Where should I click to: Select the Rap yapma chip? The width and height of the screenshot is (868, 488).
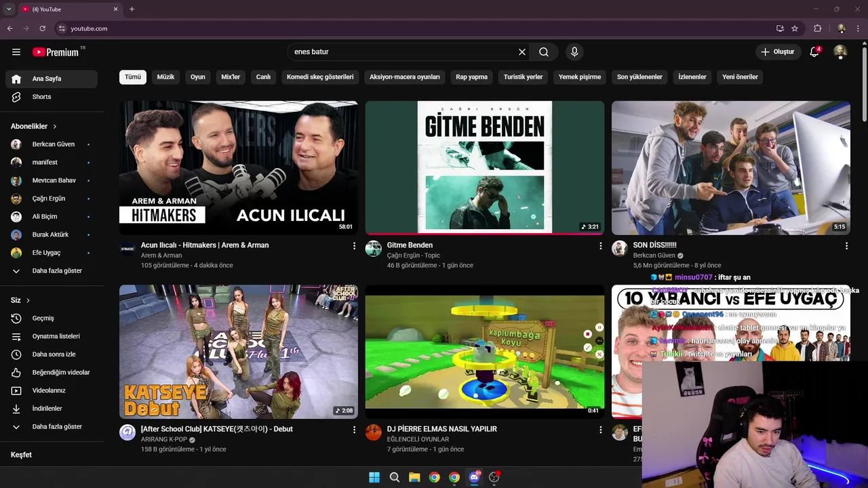[472, 77]
